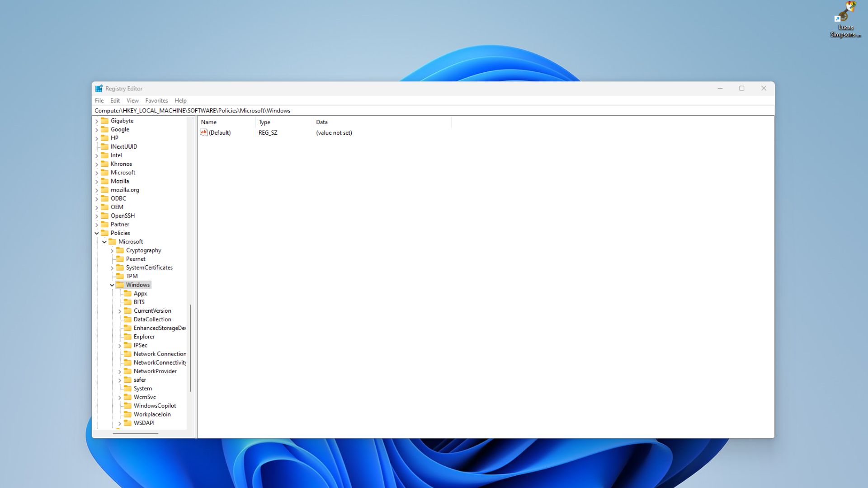
Task: Collapse the Windows registry key
Action: tap(112, 284)
